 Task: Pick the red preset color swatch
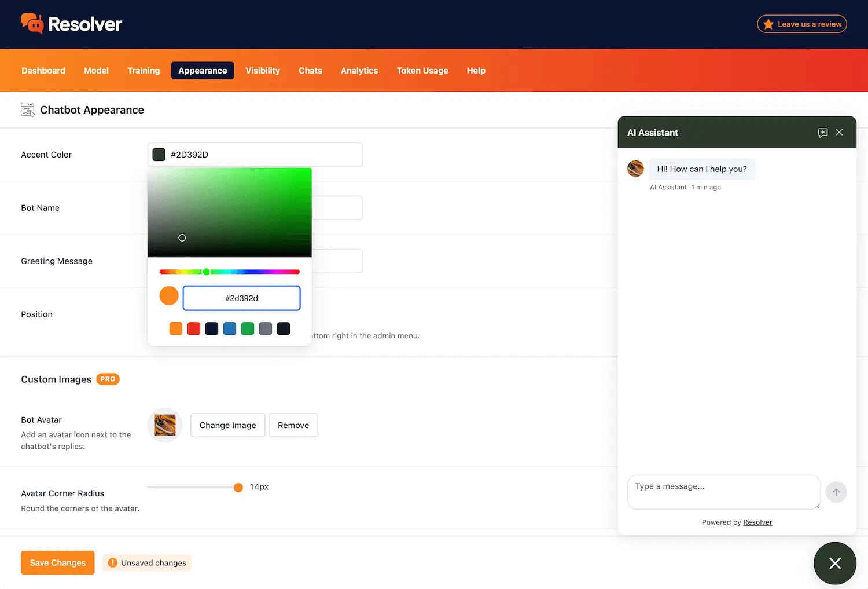pyautogui.click(x=194, y=329)
